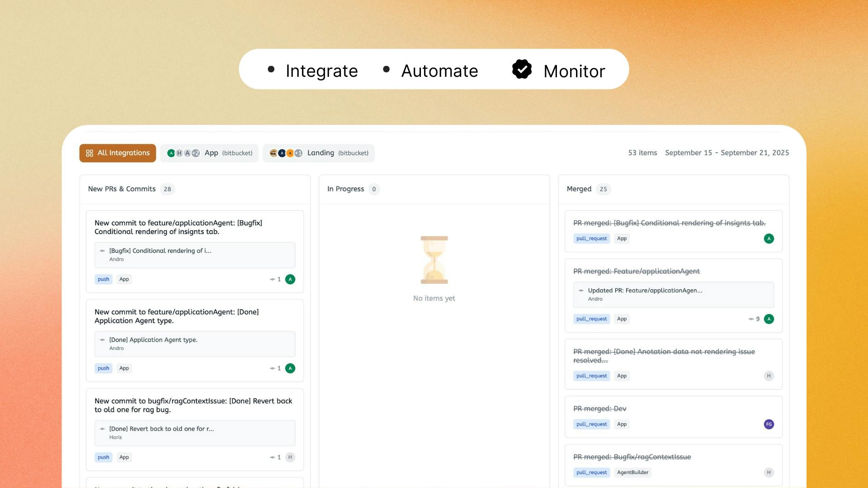Open 'PR merged: Bugfix/ragContextIssue' title
Screen dimensions: 868x488
632,457
